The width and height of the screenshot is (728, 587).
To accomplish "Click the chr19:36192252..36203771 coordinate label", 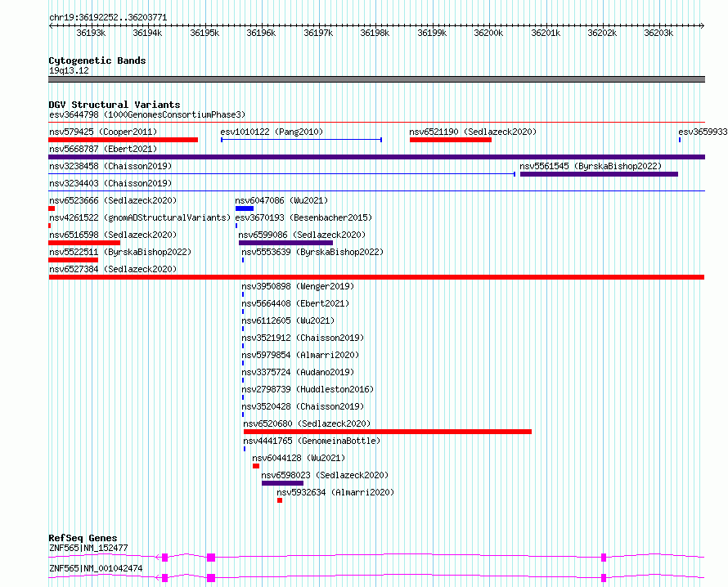I will (x=108, y=17).
